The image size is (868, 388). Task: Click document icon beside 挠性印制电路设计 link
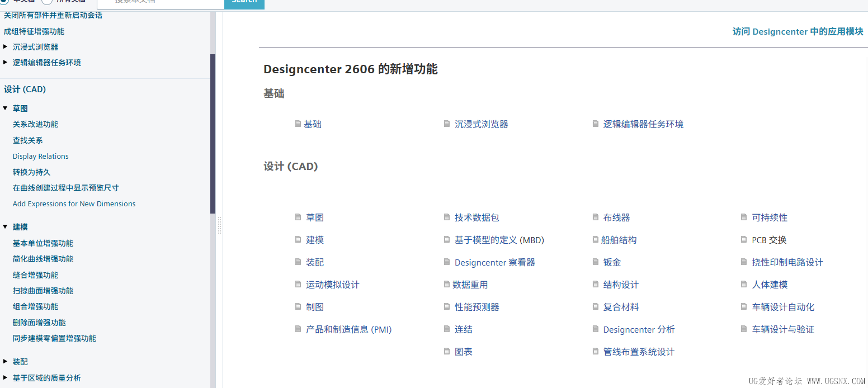tap(744, 262)
